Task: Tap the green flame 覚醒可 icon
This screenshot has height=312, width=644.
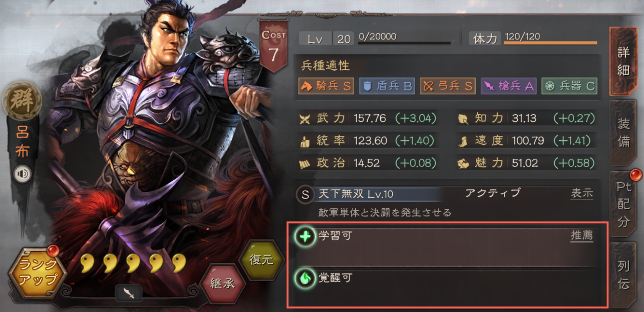Action: pyautogui.click(x=305, y=278)
